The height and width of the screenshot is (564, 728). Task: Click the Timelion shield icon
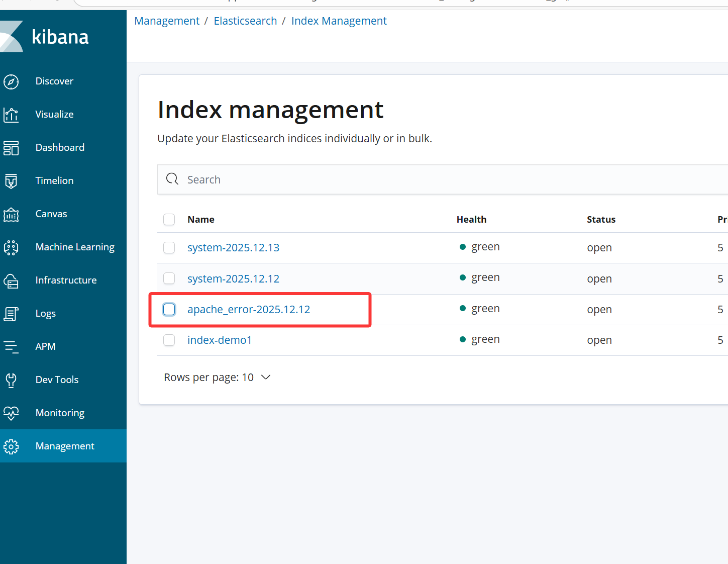11,181
